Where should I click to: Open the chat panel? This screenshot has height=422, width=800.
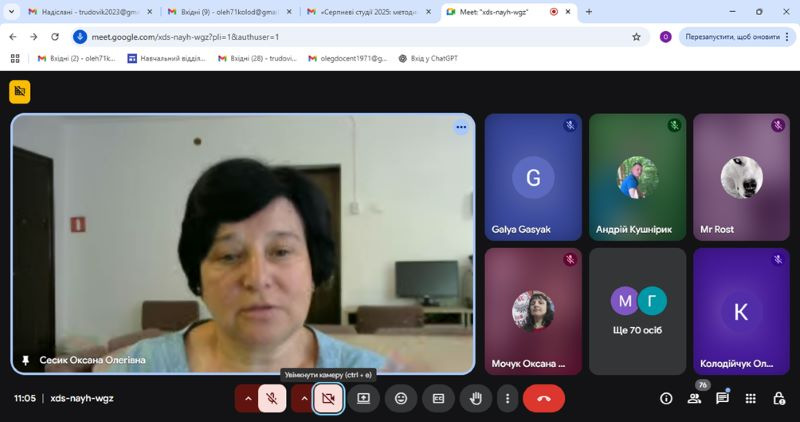[x=722, y=399]
